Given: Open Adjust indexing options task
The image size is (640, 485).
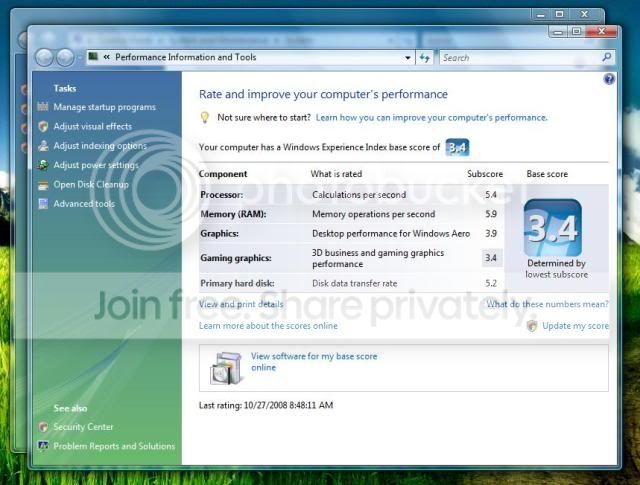Looking at the screenshot, I should click(x=100, y=146).
